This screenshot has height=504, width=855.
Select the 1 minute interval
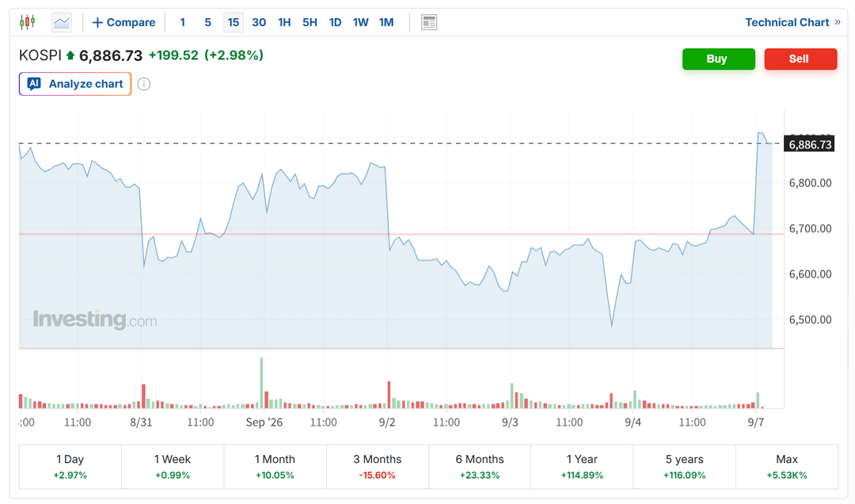click(x=183, y=22)
